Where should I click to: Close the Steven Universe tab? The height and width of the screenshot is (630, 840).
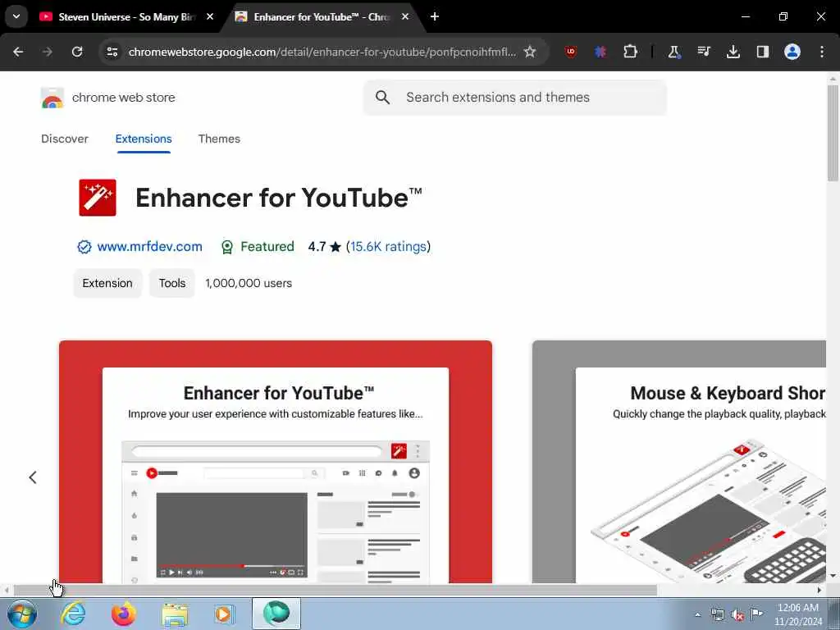(x=210, y=16)
